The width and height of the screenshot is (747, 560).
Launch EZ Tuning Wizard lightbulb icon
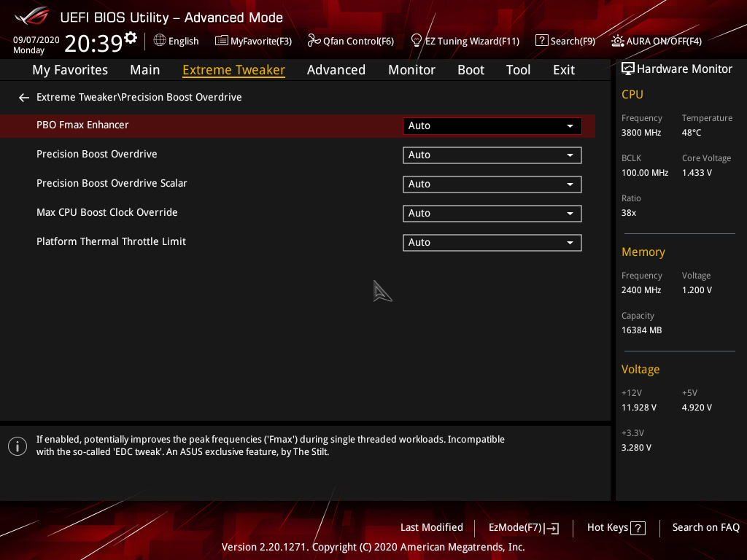[x=417, y=41]
